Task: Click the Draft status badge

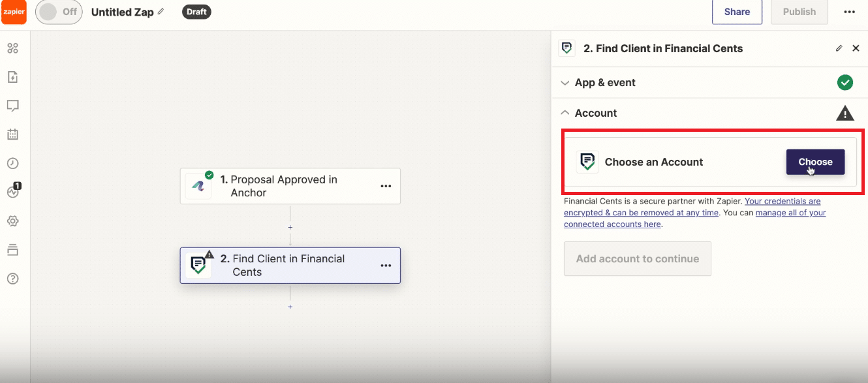Action: [196, 12]
